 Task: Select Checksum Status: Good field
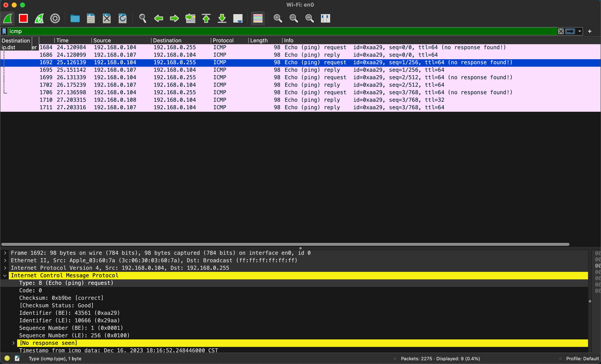tap(294, 306)
